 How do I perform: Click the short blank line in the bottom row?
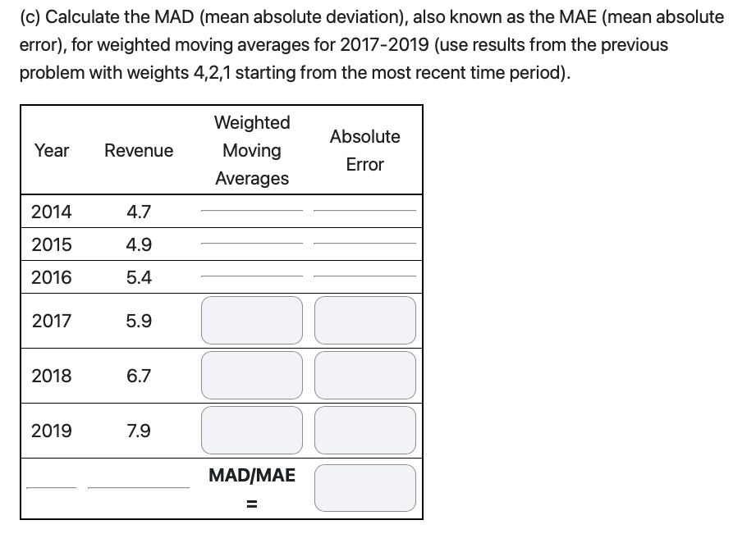coord(53,486)
